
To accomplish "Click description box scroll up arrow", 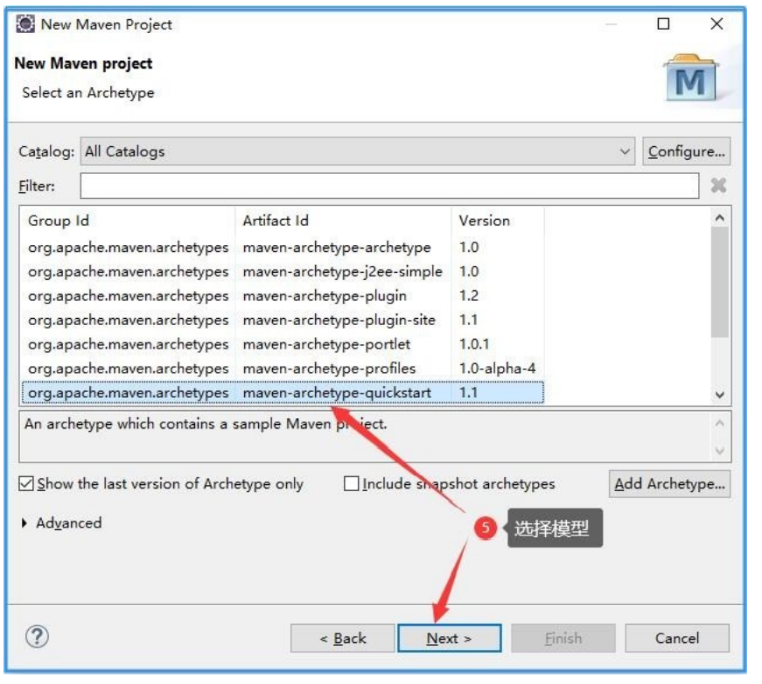I will (x=720, y=423).
